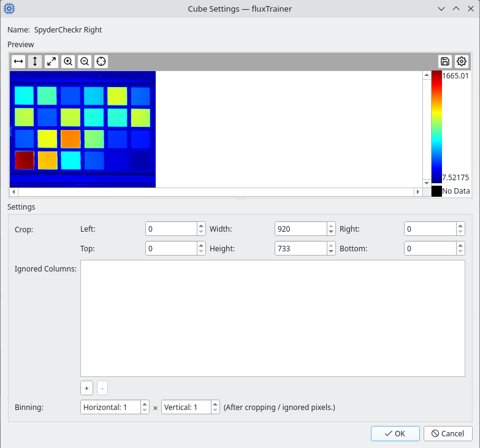Increase Vertical binning value
The width and height of the screenshot is (480, 448).
[x=215, y=404]
